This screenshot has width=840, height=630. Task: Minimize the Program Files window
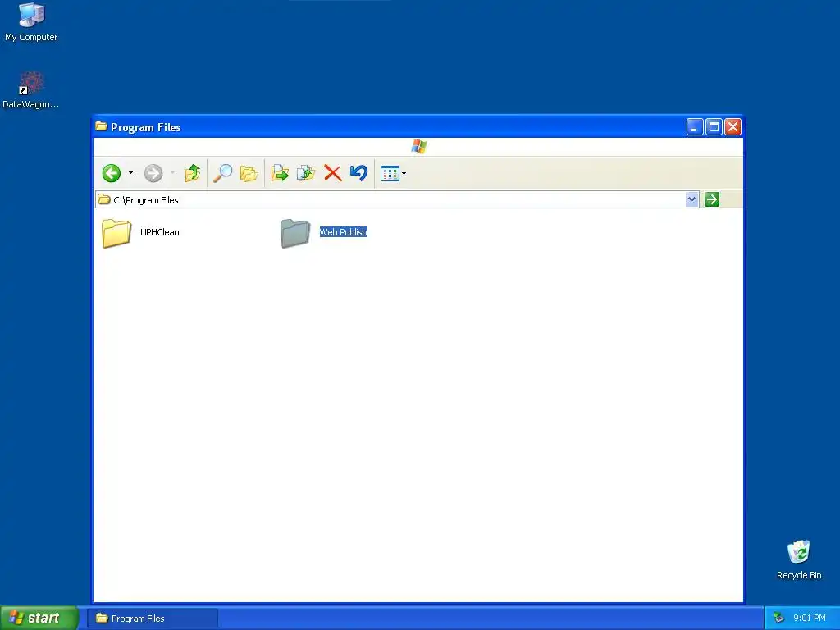695,127
